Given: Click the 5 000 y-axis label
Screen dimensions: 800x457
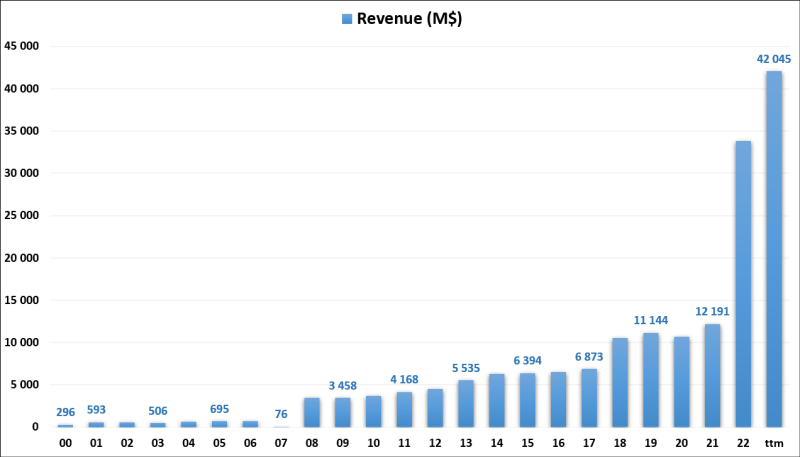Looking at the screenshot, I should (x=24, y=385).
